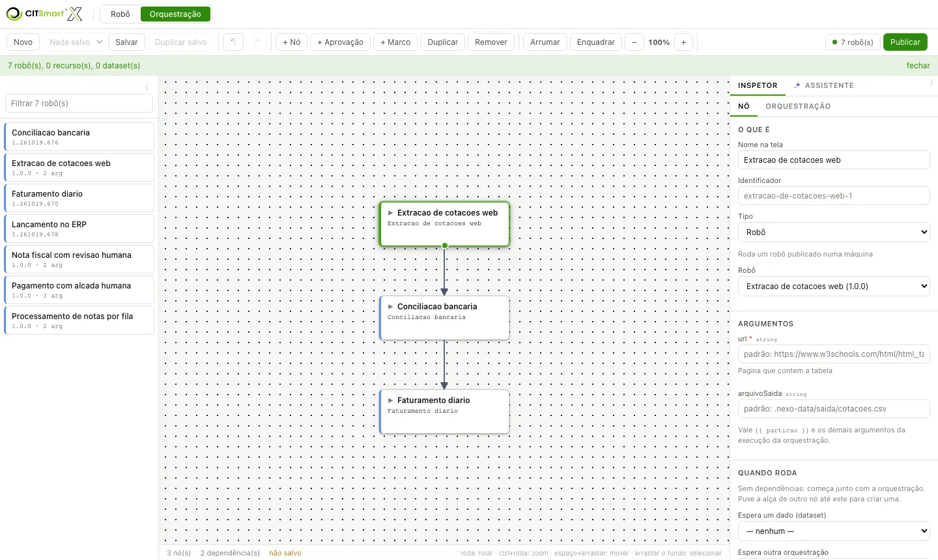Click the Novo button

pyautogui.click(x=23, y=42)
